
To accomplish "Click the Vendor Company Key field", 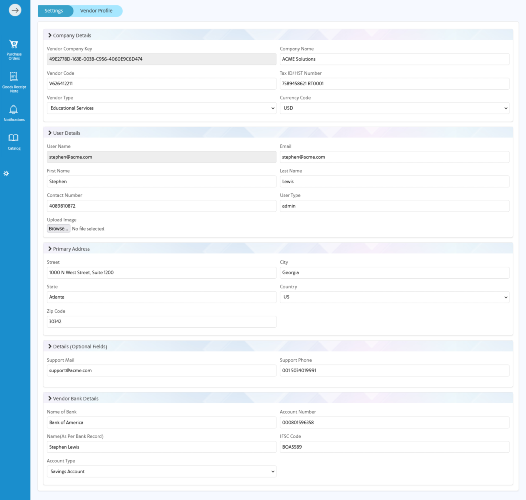I will click(x=162, y=59).
